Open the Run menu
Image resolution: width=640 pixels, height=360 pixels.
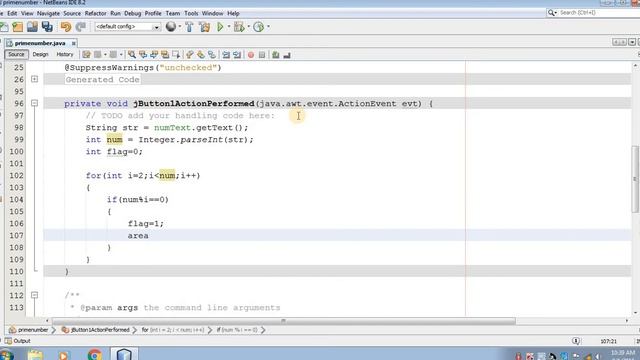[x=116, y=13]
